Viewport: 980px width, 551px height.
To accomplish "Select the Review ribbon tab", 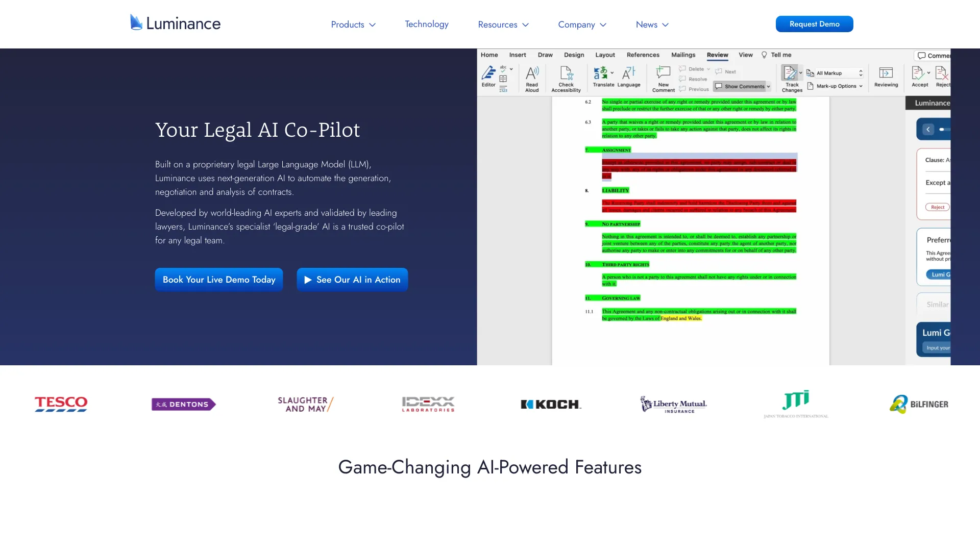I will click(x=717, y=55).
